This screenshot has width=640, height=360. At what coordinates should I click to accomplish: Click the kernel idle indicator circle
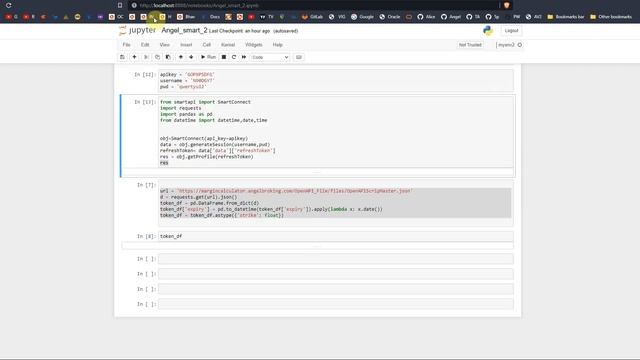(520, 45)
